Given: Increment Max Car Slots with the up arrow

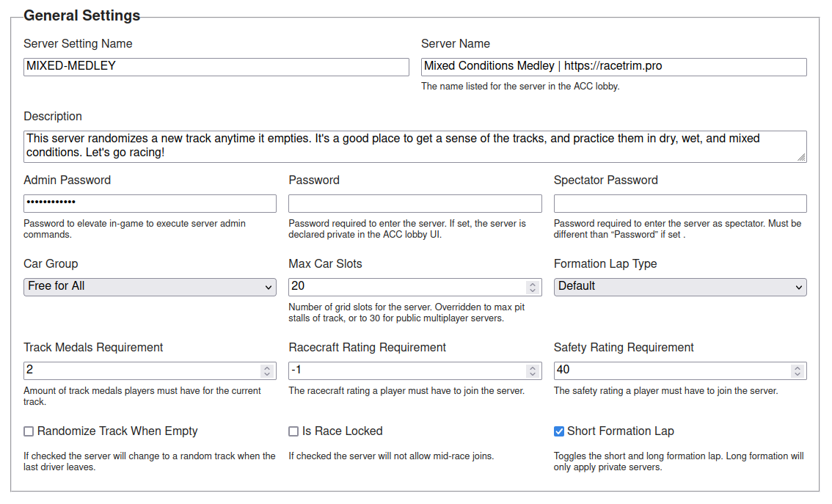Looking at the screenshot, I should point(534,284).
